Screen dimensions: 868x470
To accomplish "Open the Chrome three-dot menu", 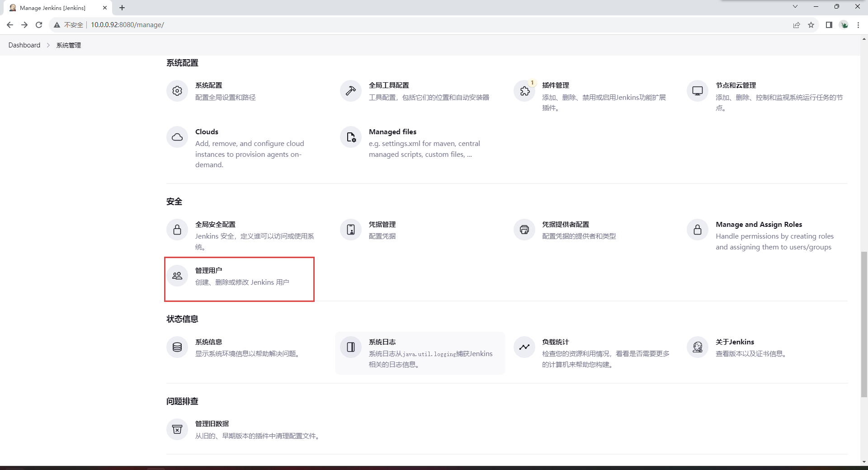I will 858,25.
